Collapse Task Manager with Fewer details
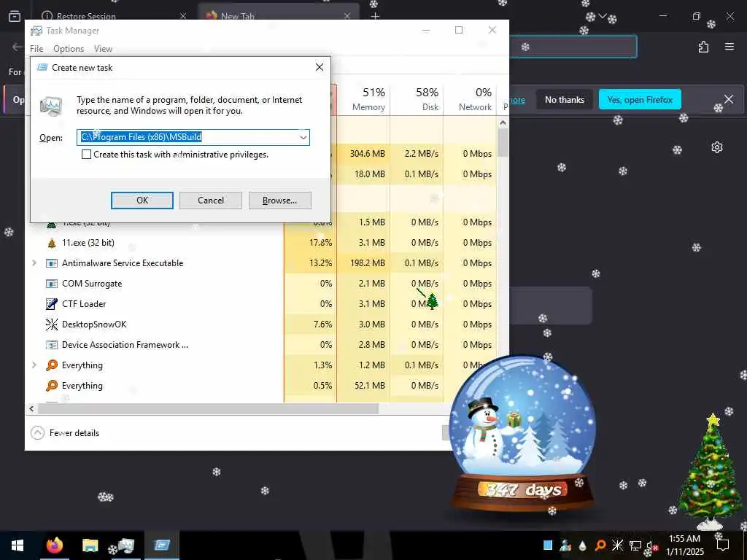 [x=65, y=433]
